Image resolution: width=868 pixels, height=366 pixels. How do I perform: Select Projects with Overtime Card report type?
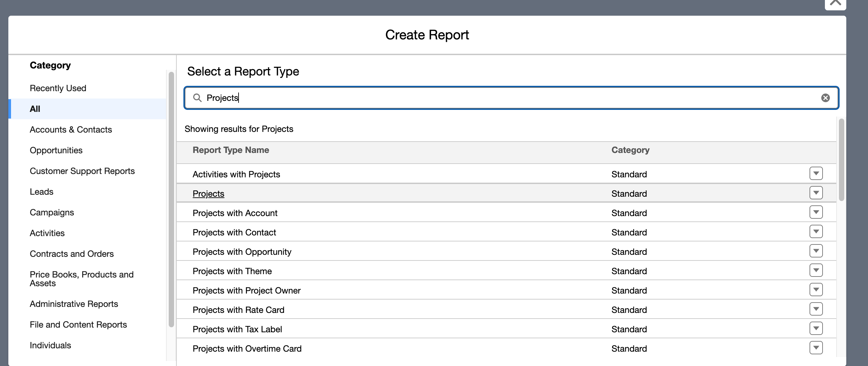(x=247, y=349)
